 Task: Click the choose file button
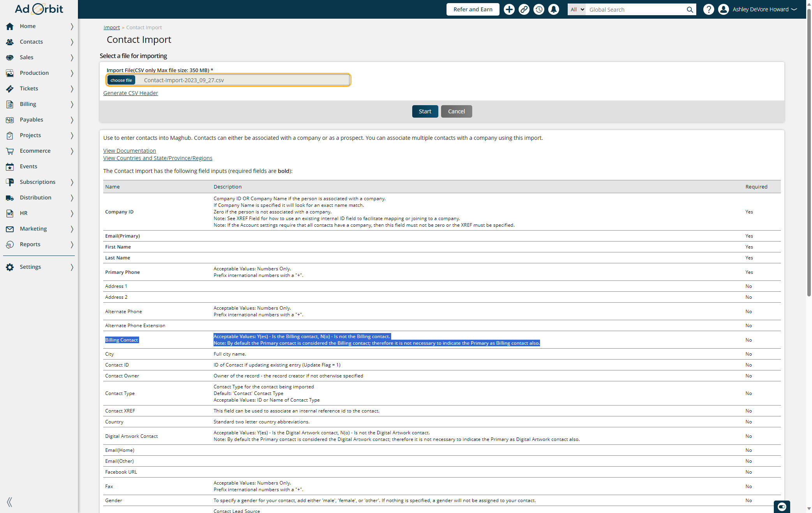(121, 80)
